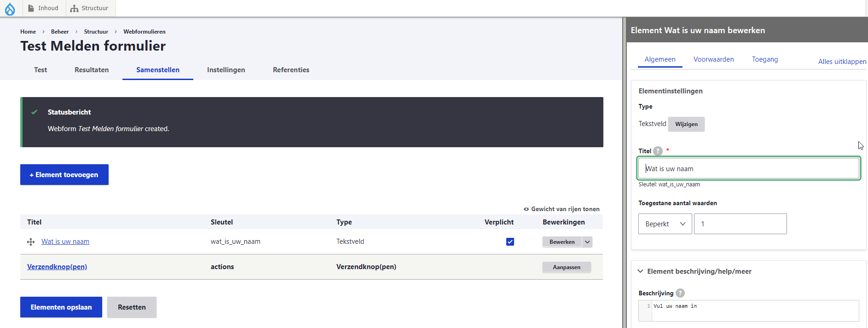
Task: Click the Wijzigen type button
Action: pyautogui.click(x=686, y=124)
